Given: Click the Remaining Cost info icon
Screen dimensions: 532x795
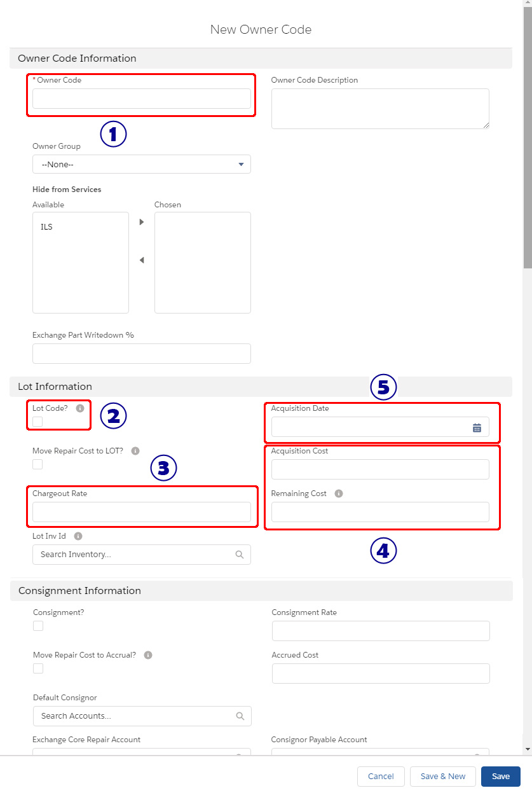Looking at the screenshot, I should point(338,493).
